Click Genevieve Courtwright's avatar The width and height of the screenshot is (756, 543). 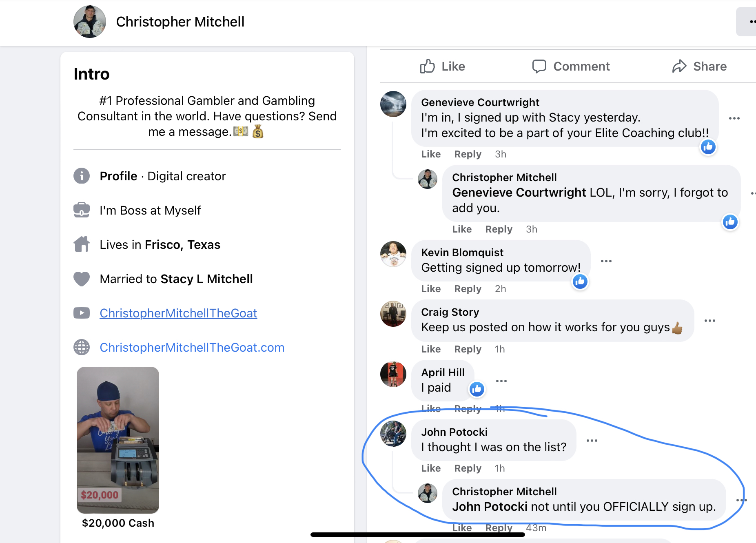393,104
